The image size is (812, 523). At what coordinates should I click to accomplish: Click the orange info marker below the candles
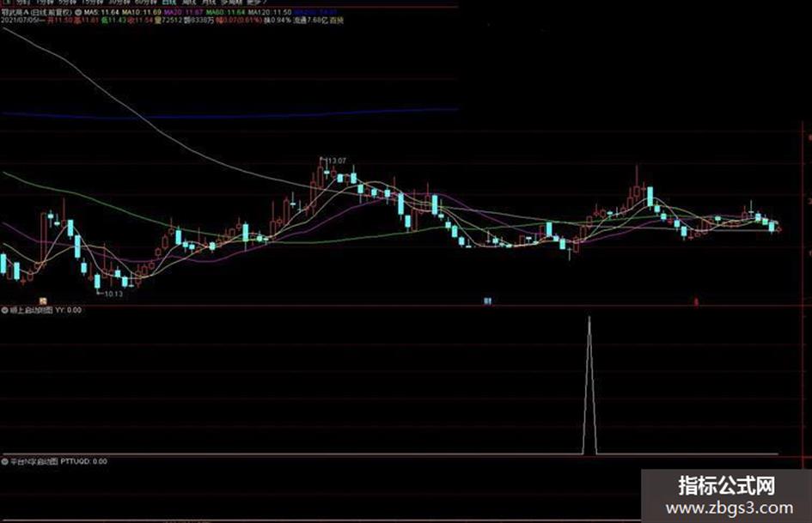pyautogui.click(x=44, y=301)
